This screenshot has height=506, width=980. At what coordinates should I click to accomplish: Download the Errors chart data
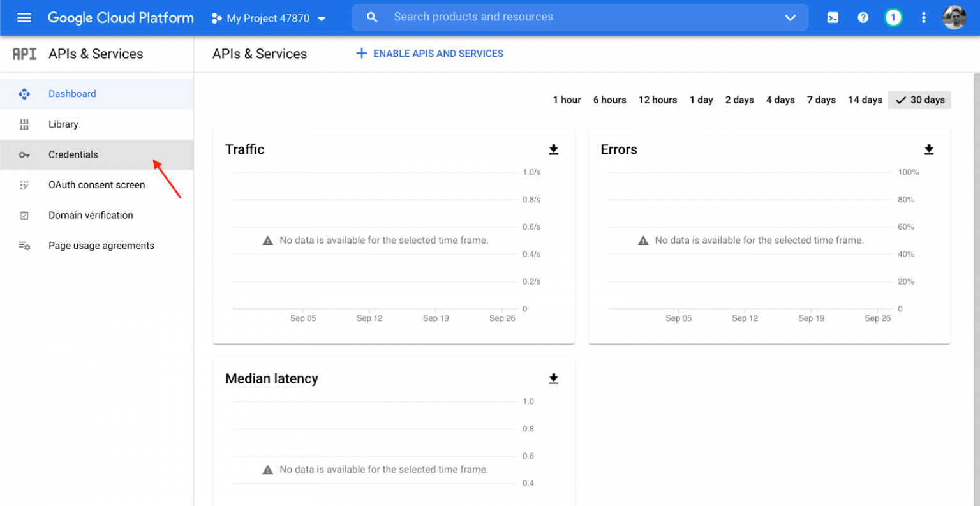click(928, 149)
